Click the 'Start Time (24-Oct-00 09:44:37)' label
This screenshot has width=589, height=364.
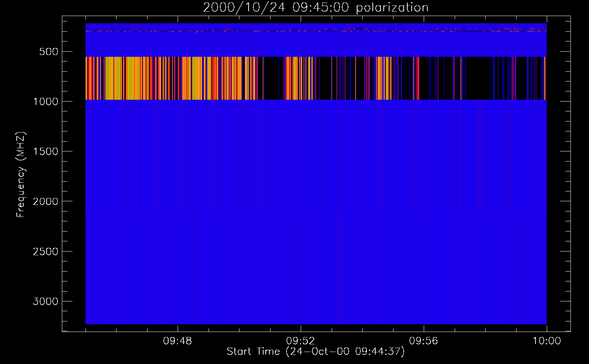316,351
